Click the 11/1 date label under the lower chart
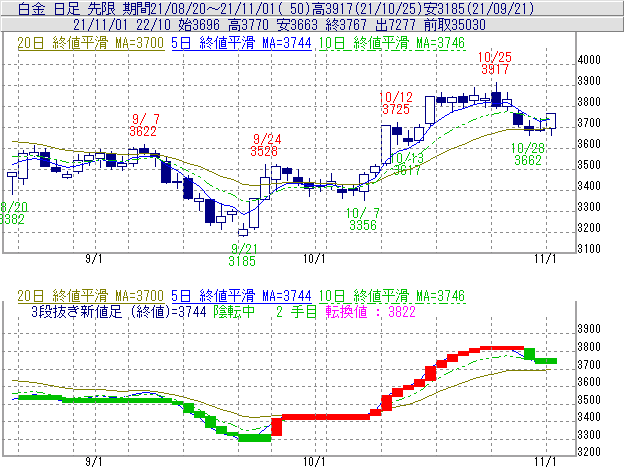624x475 pixels. click(545, 461)
